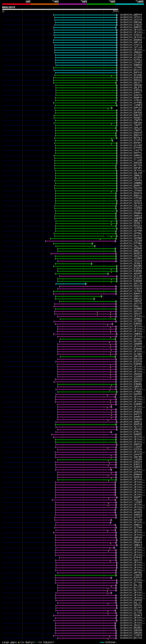This screenshot has width=146, height=644.
Task: Click the cyan =100char scale legend
Action: pos(109,642)
